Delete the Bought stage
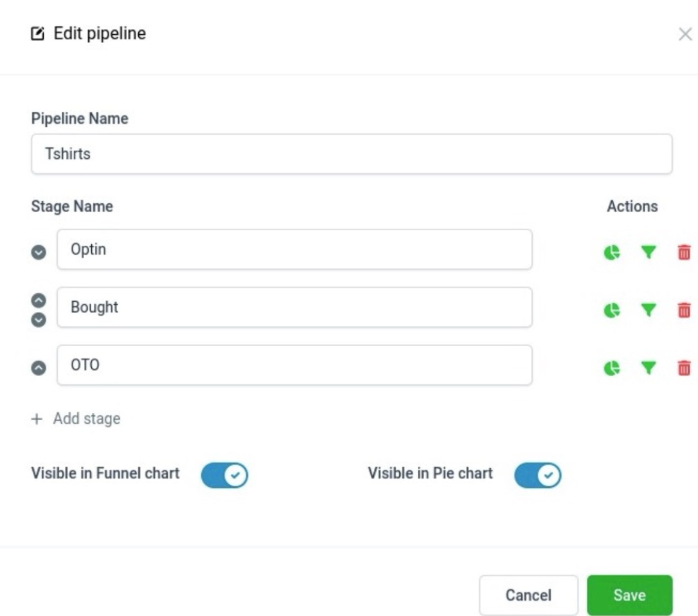The height and width of the screenshot is (616, 698). click(x=685, y=311)
